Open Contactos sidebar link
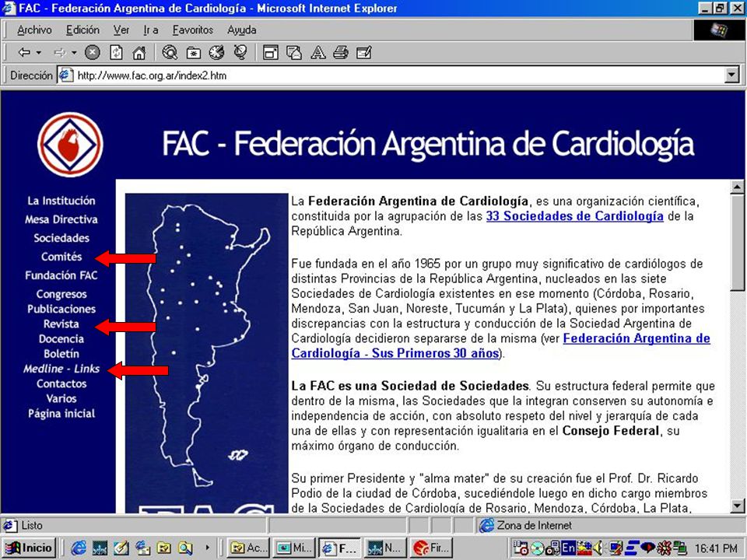 [x=61, y=383]
